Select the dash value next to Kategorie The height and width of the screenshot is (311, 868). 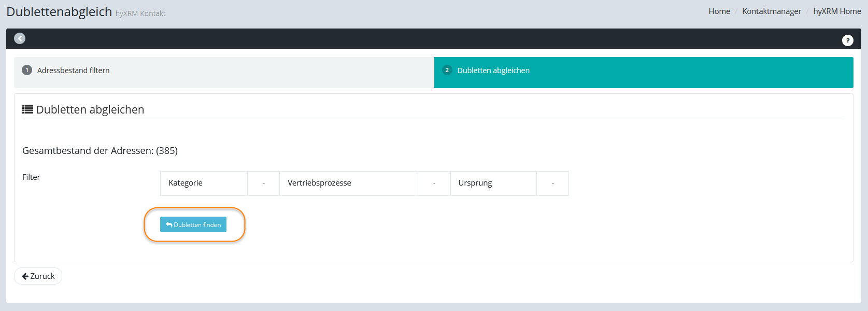(263, 183)
